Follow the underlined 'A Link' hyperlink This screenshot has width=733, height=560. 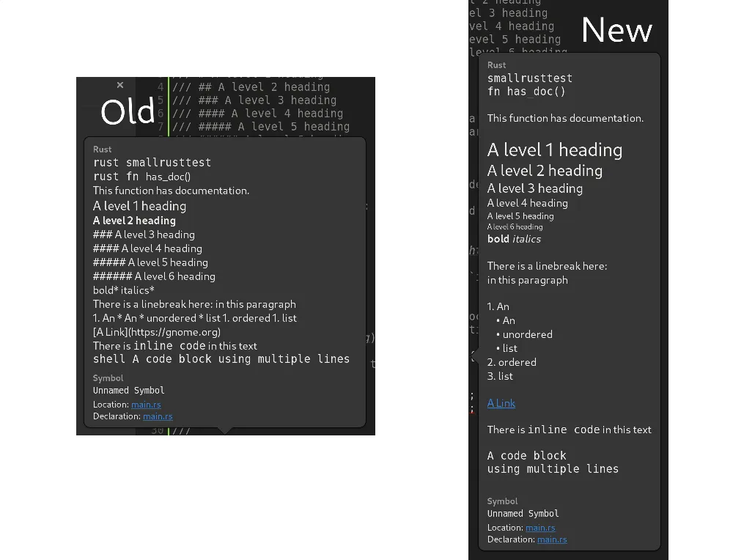click(x=501, y=403)
